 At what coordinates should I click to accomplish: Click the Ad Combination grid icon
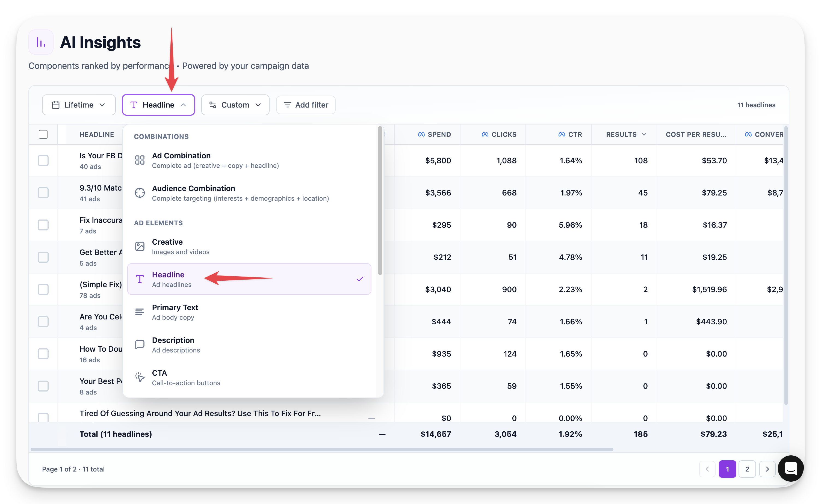(140, 160)
